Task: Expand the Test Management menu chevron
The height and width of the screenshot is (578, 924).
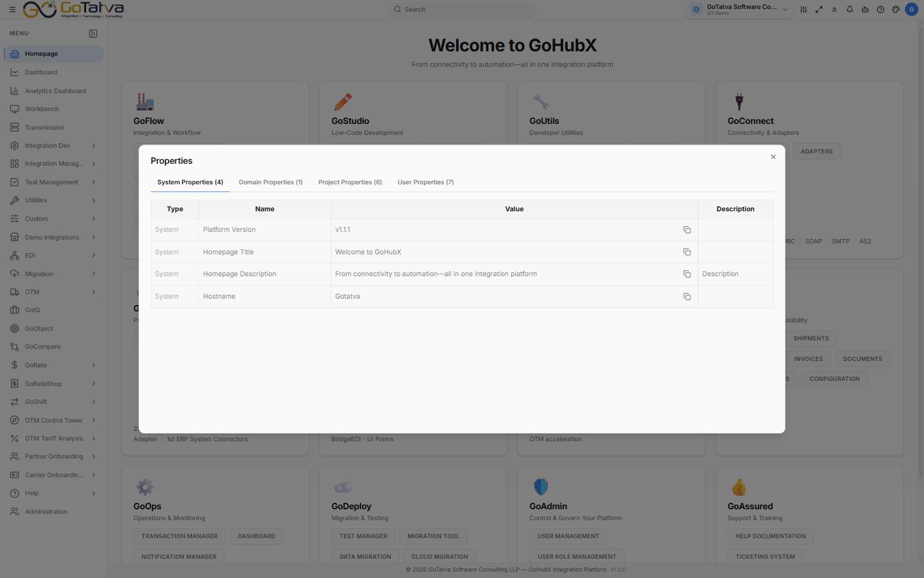Action: [94, 182]
